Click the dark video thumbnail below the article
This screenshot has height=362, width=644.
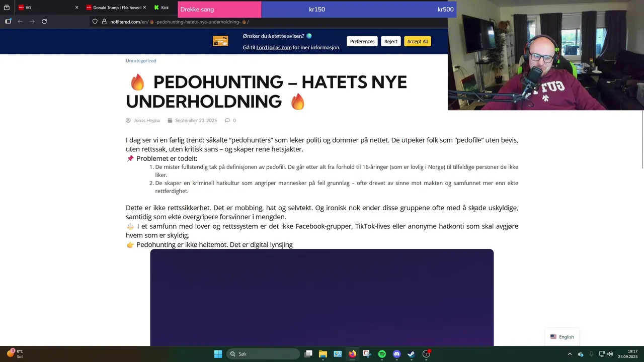coord(322,297)
